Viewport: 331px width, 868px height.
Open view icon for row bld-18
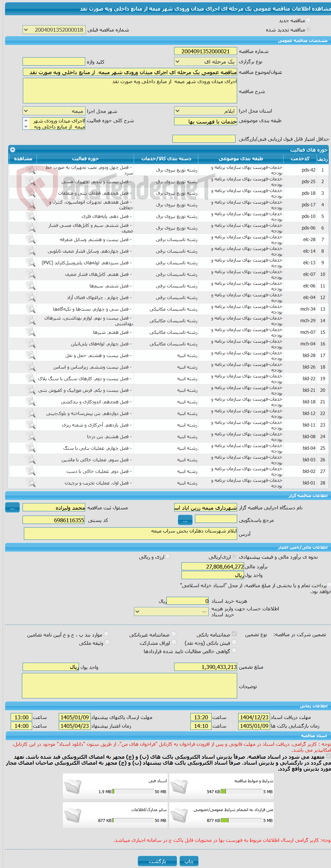tap(31, 402)
